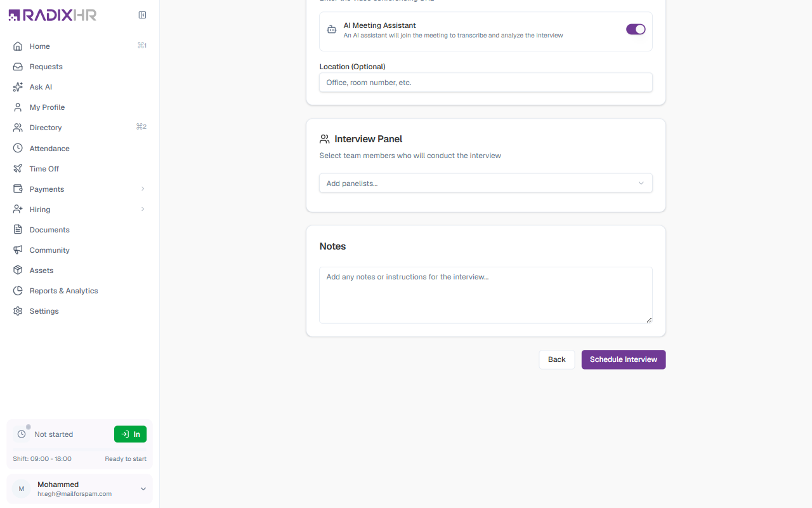Click the Schedule Interview button
Screen dimensions: 812x508
click(624, 359)
